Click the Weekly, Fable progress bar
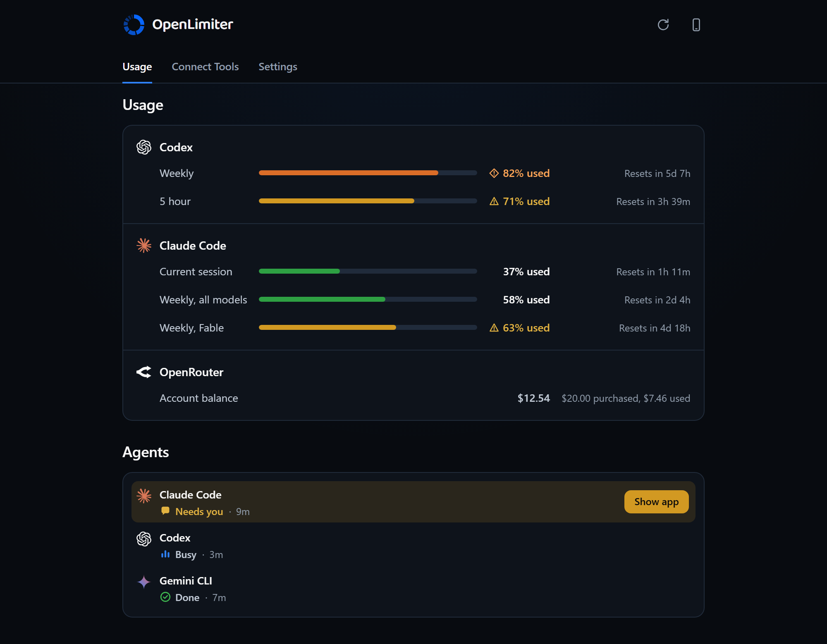827x644 pixels. 368,327
